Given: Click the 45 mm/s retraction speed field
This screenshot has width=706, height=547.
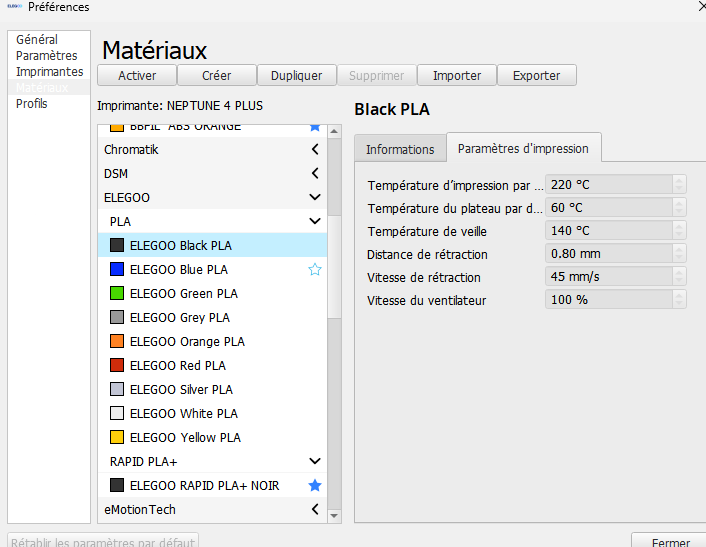Looking at the screenshot, I should tap(609, 276).
